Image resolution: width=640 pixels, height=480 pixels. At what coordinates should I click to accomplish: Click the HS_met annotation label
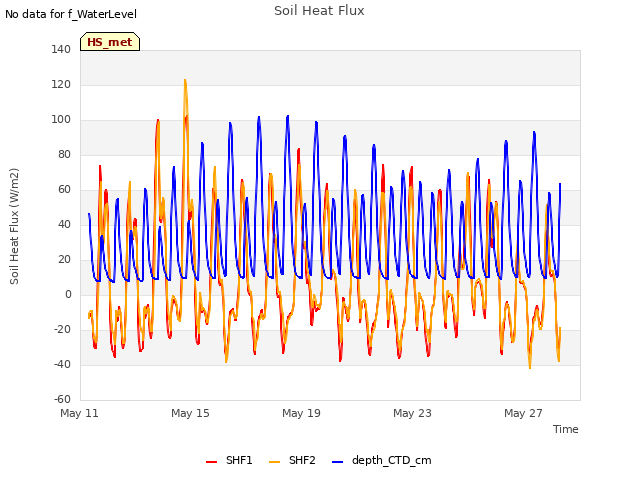[110, 42]
